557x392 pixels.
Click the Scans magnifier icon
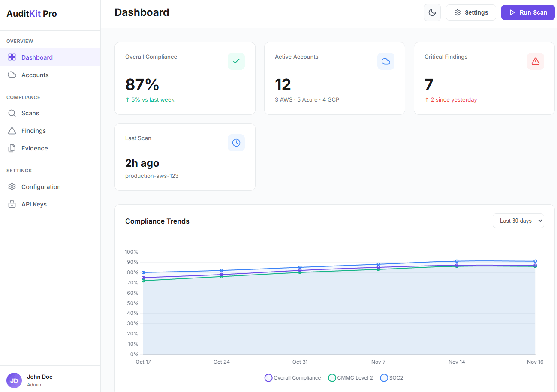(12, 113)
